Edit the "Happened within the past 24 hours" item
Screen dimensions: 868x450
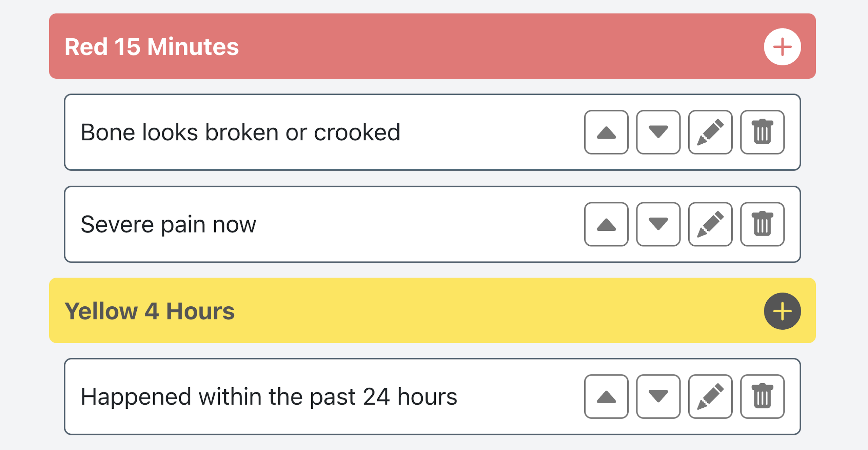click(710, 397)
